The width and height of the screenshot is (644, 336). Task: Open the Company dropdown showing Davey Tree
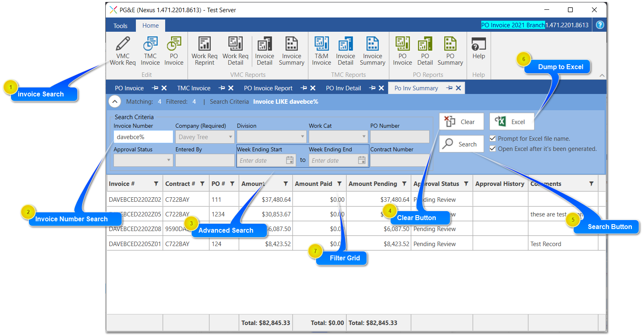point(205,137)
